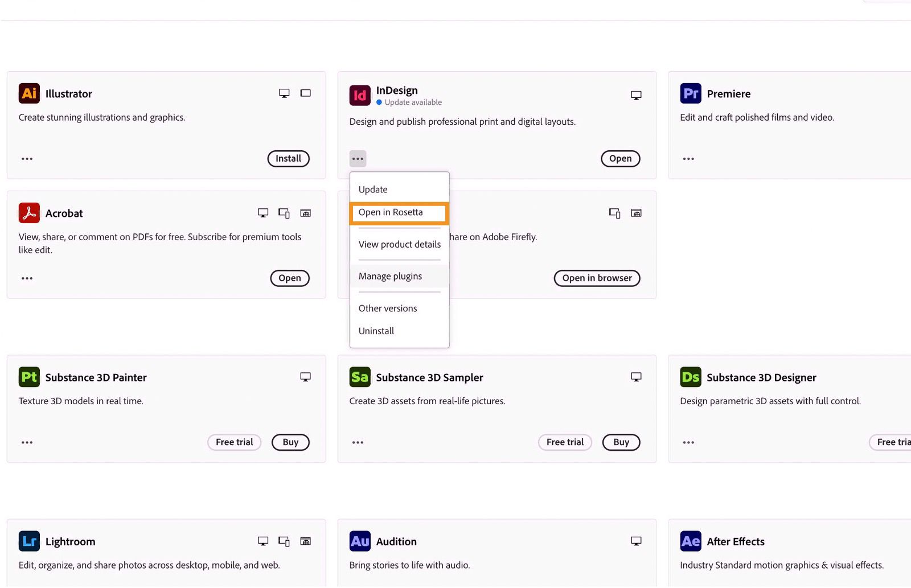The image size is (911, 588).
Task: Click Lightroom's desktop platform icon
Action: (263, 541)
